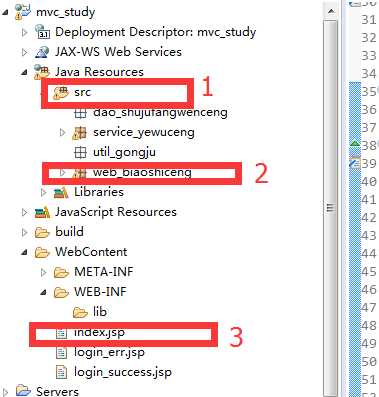Click the Libraries books icon

(61, 192)
